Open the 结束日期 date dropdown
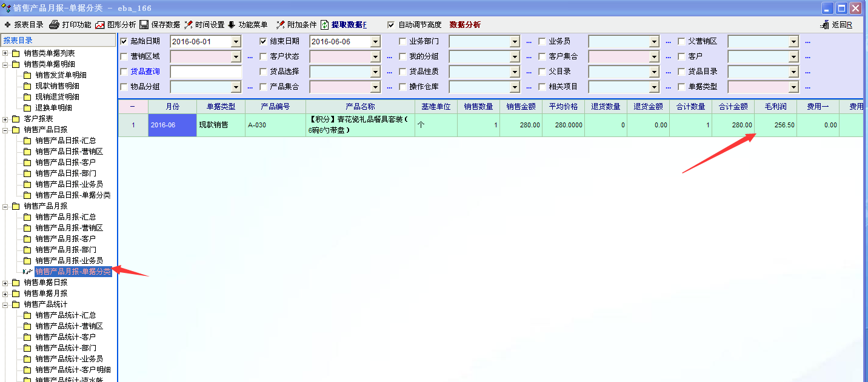The width and height of the screenshot is (868, 382). click(x=376, y=41)
